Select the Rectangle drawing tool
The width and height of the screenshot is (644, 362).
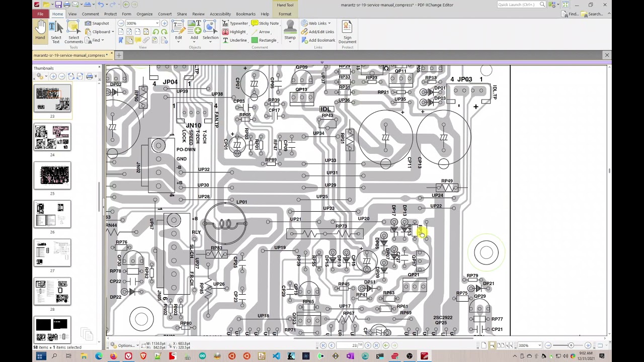pos(264,40)
